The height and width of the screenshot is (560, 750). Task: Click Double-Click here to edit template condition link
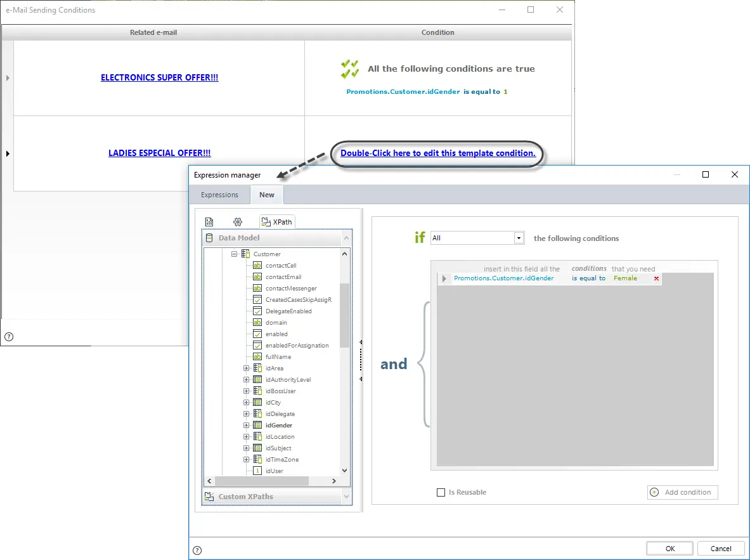point(437,153)
